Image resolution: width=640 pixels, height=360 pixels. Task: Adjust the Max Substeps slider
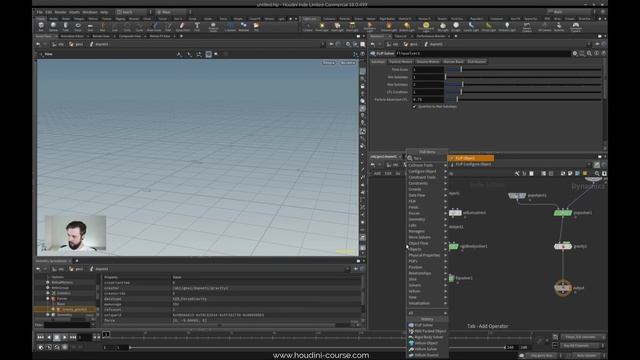524,84
